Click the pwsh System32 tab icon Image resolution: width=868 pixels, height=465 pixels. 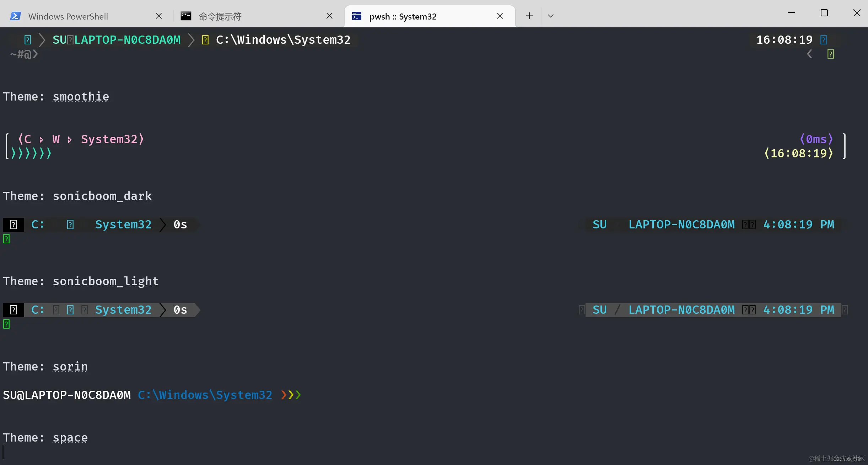pos(356,16)
